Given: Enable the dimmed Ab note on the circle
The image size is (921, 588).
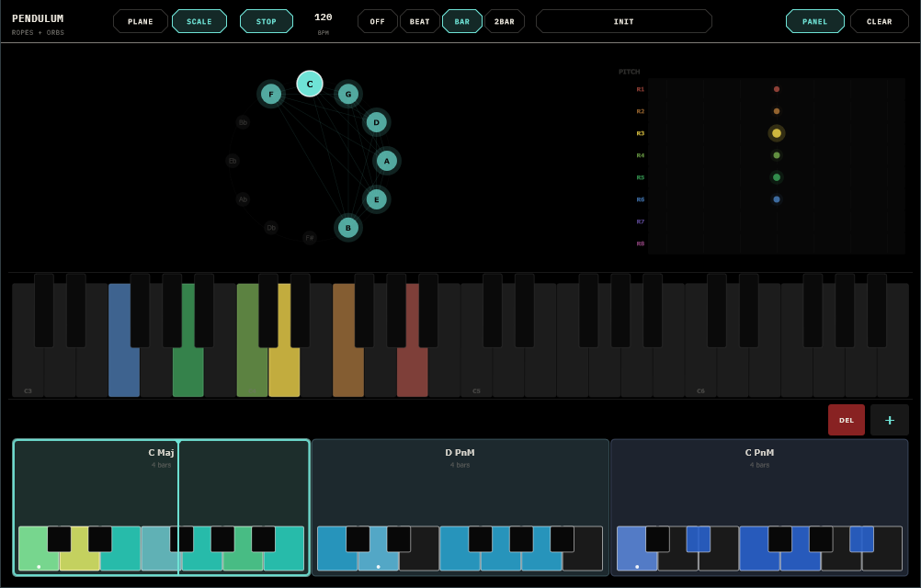Looking at the screenshot, I should (243, 199).
